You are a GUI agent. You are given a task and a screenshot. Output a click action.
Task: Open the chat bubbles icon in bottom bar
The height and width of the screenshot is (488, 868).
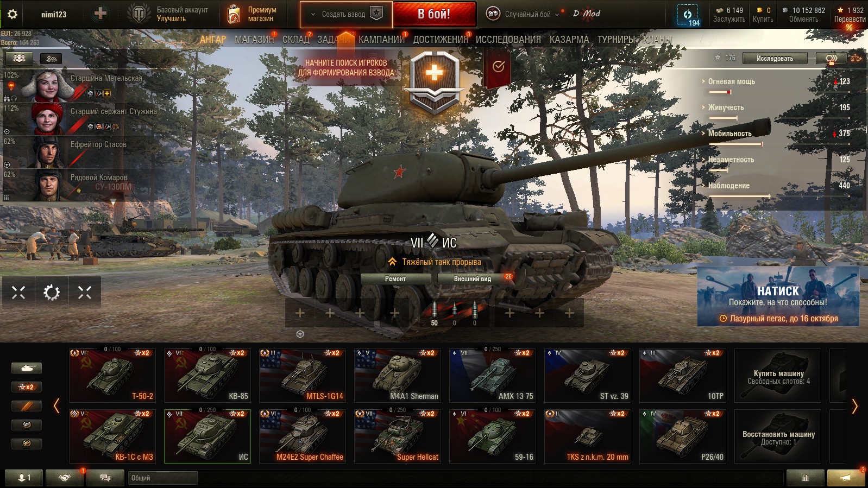coord(105,478)
